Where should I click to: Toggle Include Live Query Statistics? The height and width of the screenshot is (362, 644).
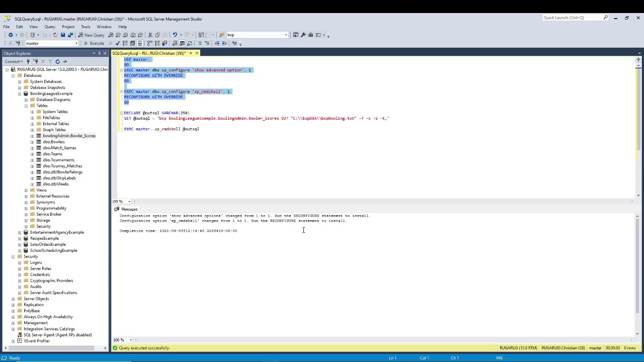[157, 43]
